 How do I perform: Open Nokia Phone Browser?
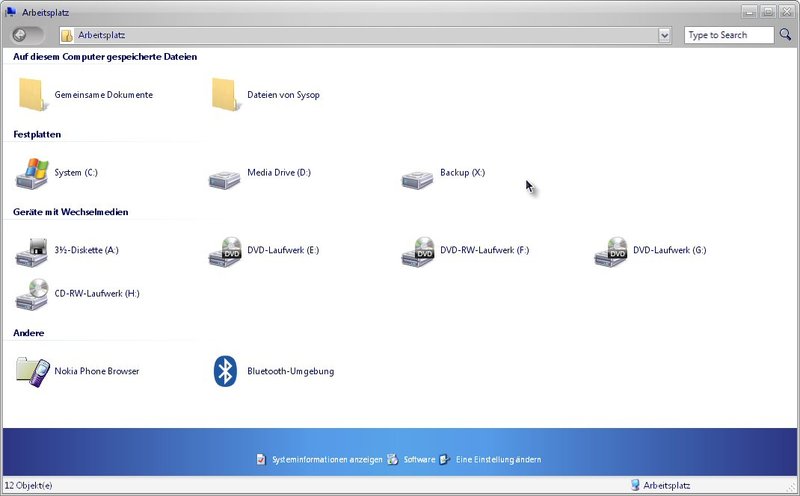tap(32, 371)
